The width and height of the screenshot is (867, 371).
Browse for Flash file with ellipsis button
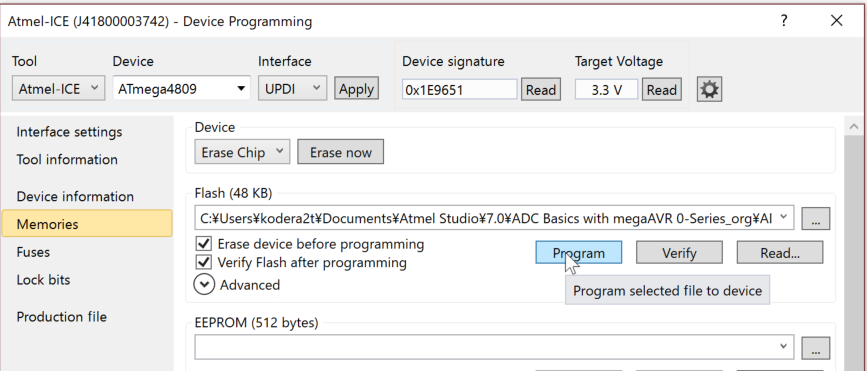816,218
